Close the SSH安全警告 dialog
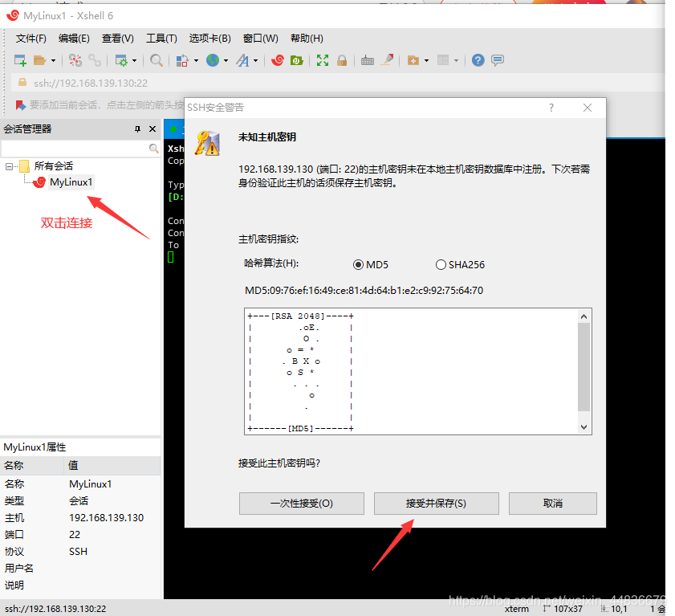 588,108
